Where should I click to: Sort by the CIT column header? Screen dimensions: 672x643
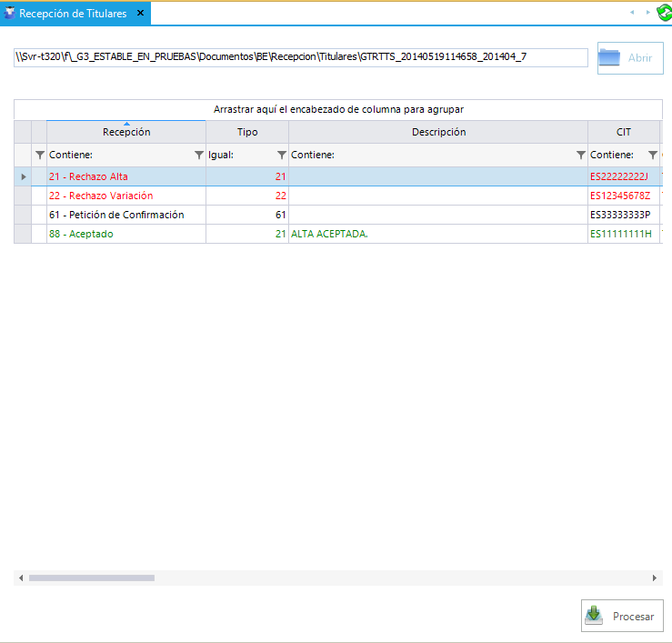(624, 132)
